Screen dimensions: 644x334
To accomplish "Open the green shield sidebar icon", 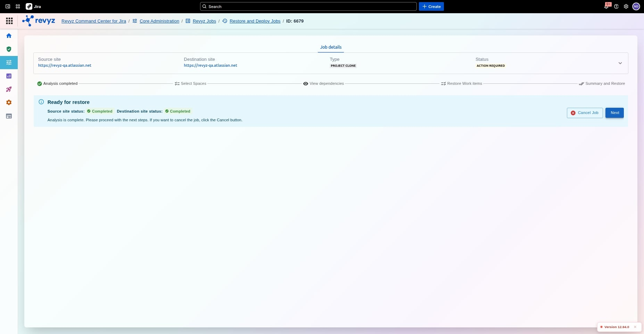I will coord(9,49).
